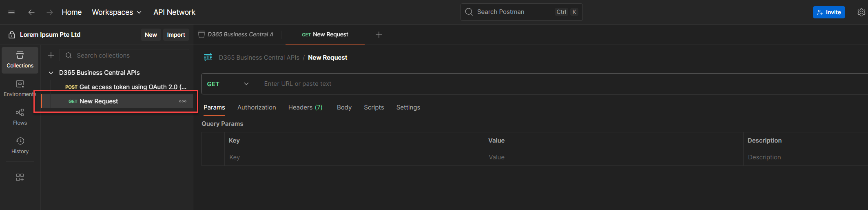Click the Enter URL or paste text field
Screen dimensions: 868x210
563,84
